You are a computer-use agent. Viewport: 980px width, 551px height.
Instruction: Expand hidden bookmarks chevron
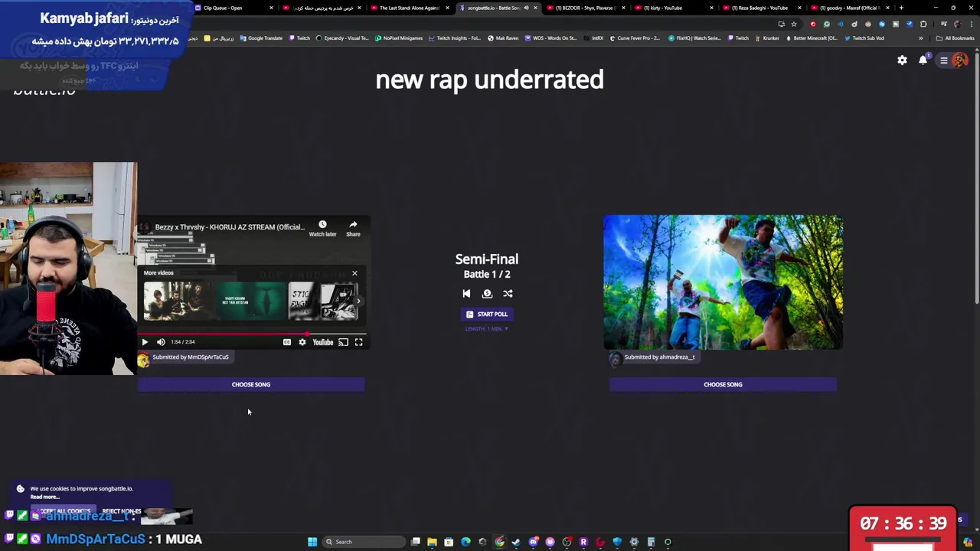pyautogui.click(x=921, y=38)
